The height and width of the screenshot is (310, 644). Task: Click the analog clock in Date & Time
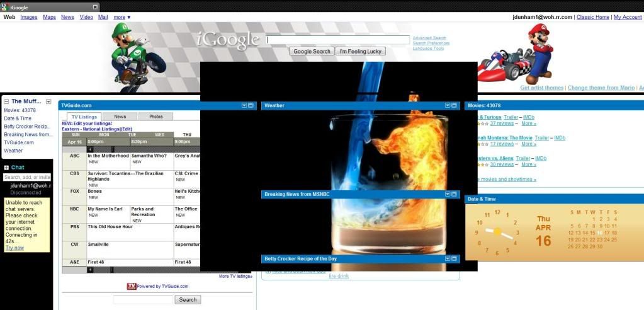[x=497, y=232]
